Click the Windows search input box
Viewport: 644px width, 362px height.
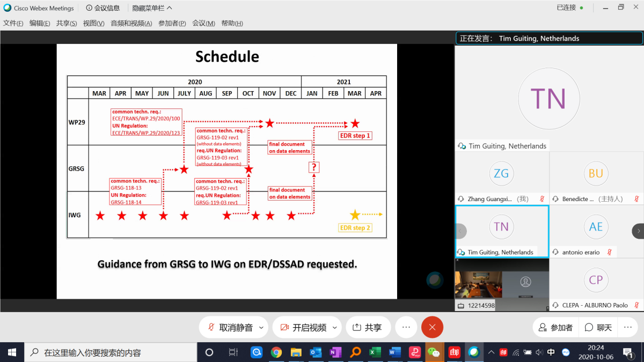113,352
